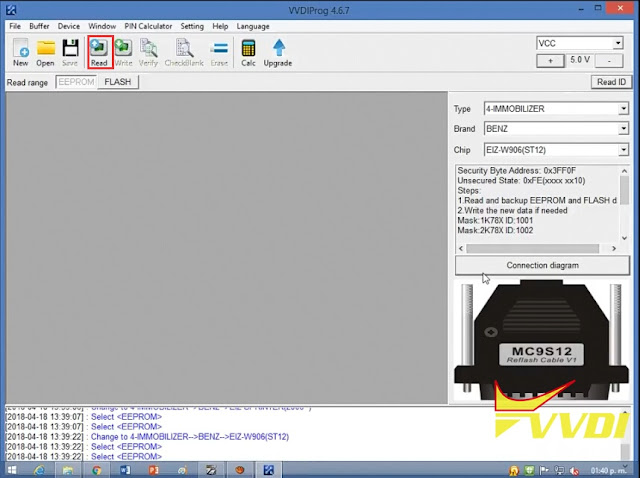Click the Read ID button
Image resolution: width=640 pixels, height=478 pixels.
pos(611,82)
